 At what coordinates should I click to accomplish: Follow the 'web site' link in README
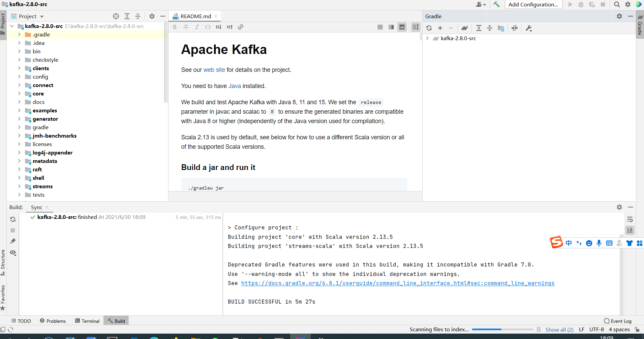214,70
